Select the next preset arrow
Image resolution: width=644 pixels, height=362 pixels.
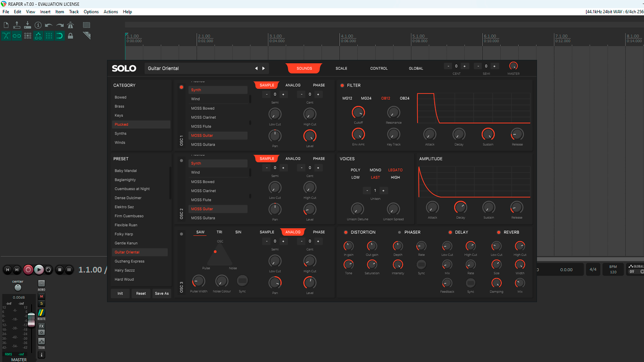coord(264,68)
